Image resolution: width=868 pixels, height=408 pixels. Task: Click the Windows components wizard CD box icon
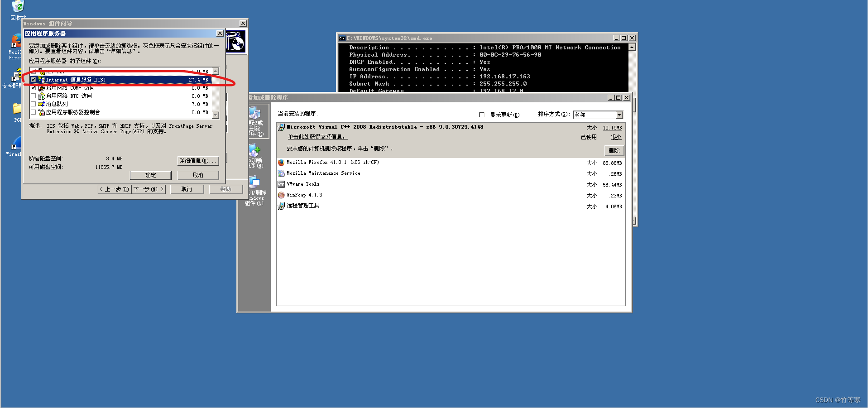click(x=235, y=42)
